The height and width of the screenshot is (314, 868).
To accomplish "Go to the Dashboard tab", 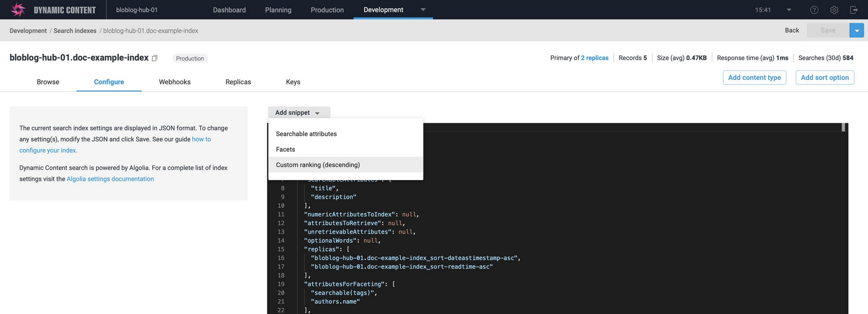I will point(229,10).
